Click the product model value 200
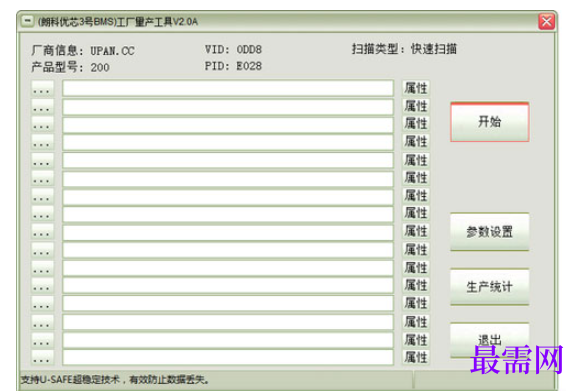This screenshot has height=391, width=582. tap(100, 68)
